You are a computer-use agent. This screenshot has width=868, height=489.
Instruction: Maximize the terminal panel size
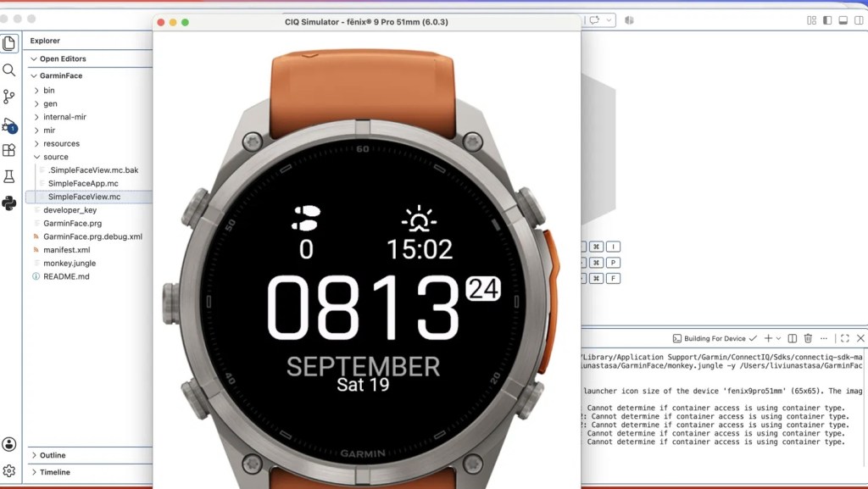[x=845, y=338]
